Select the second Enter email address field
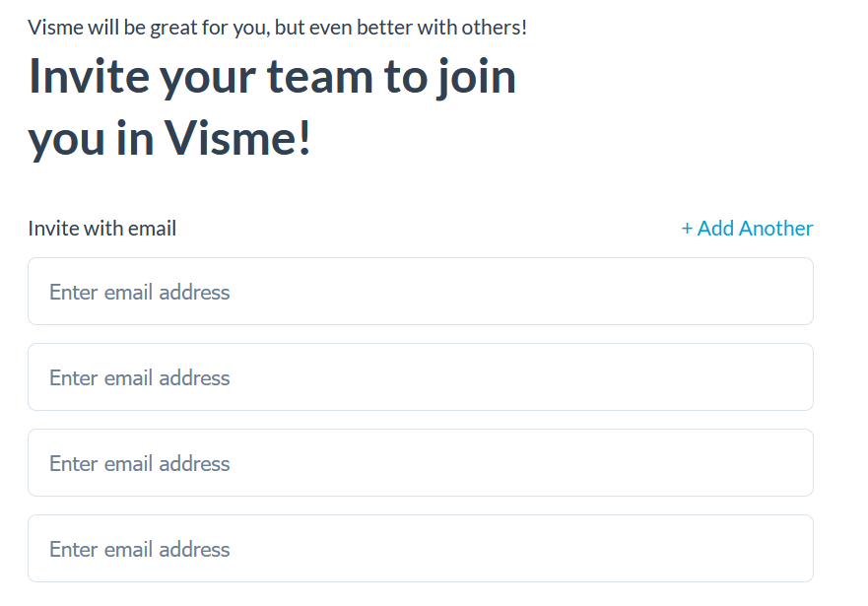This screenshot has height=606, width=868. click(421, 377)
